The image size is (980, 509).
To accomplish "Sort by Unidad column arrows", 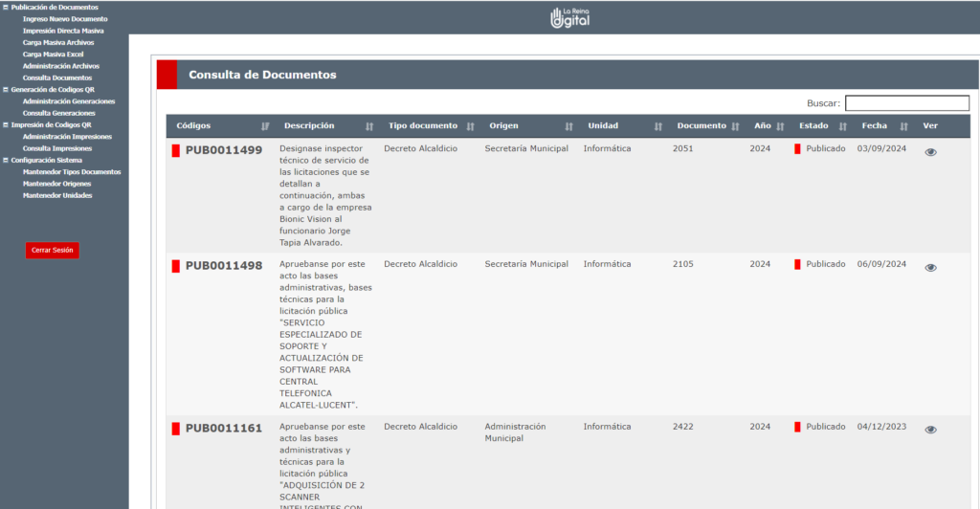I will (658, 126).
